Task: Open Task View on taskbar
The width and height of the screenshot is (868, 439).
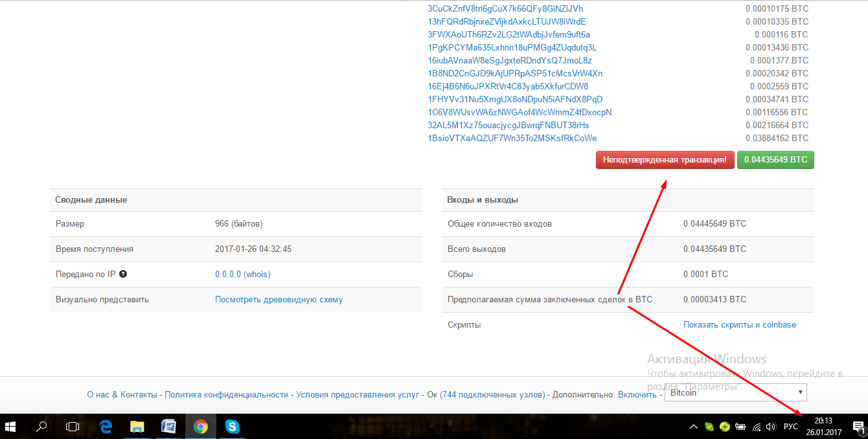Action: 73,427
